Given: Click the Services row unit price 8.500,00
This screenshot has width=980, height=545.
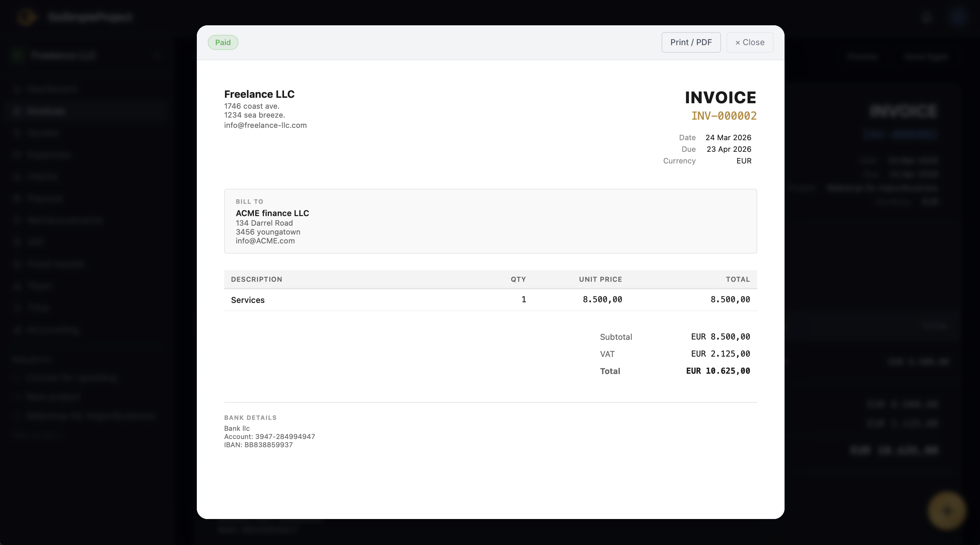Looking at the screenshot, I should click(x=603, y=300).
